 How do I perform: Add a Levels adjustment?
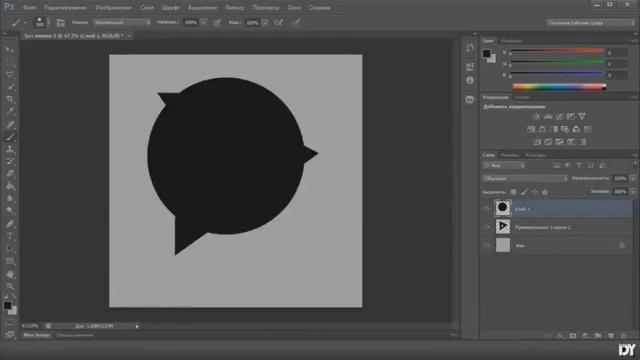pos(548,117)
